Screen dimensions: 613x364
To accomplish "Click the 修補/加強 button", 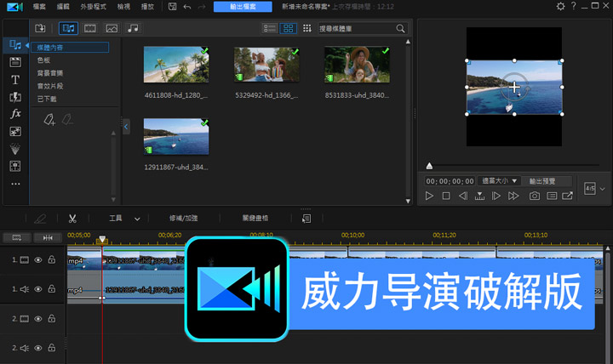I will tap(183, 219).
